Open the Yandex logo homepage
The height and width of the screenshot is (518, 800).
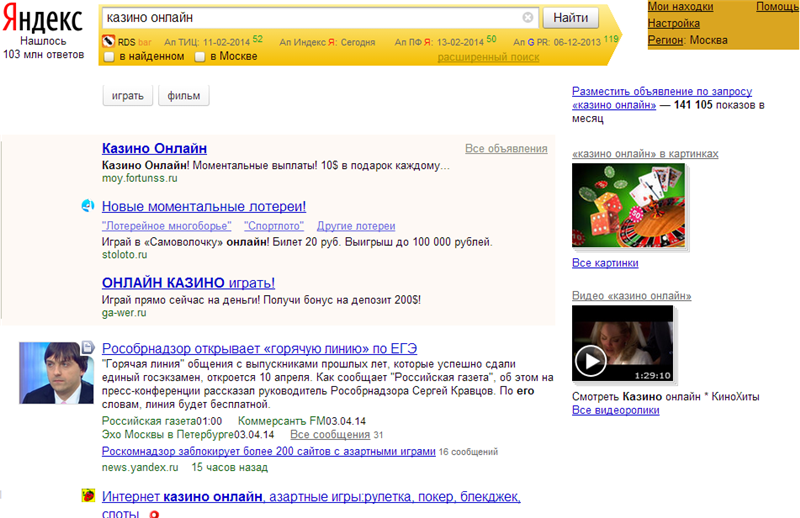click(x=43, y=20)
